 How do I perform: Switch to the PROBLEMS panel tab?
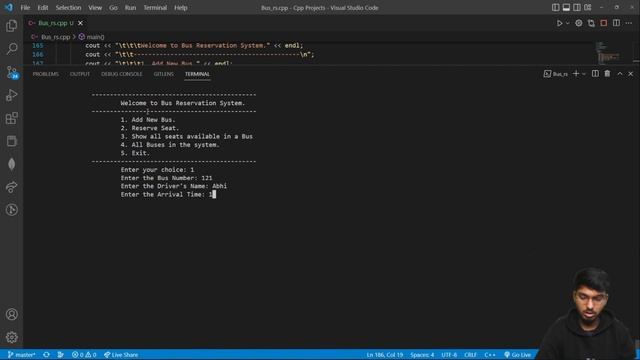tap(46, 74)
